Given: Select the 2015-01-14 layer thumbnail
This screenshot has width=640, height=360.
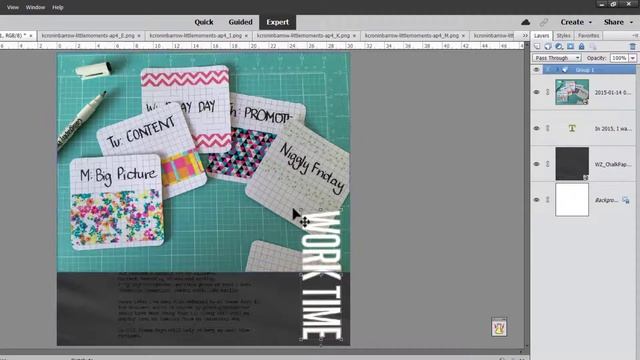Looking at the screenshot, I should point(572,92).
